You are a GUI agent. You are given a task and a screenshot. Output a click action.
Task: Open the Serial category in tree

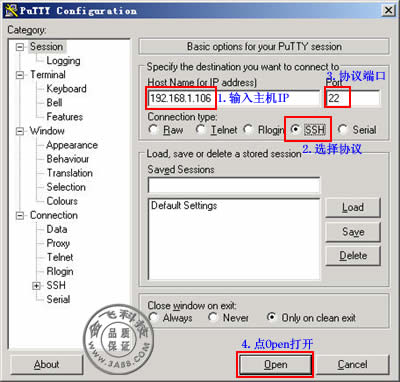click(58, 300)
